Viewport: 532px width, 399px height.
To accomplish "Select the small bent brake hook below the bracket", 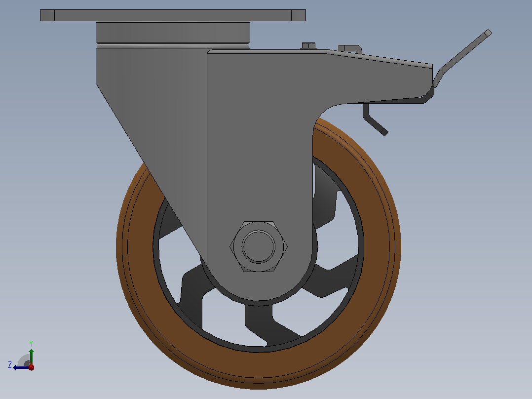I will click(x=374, y=120).
